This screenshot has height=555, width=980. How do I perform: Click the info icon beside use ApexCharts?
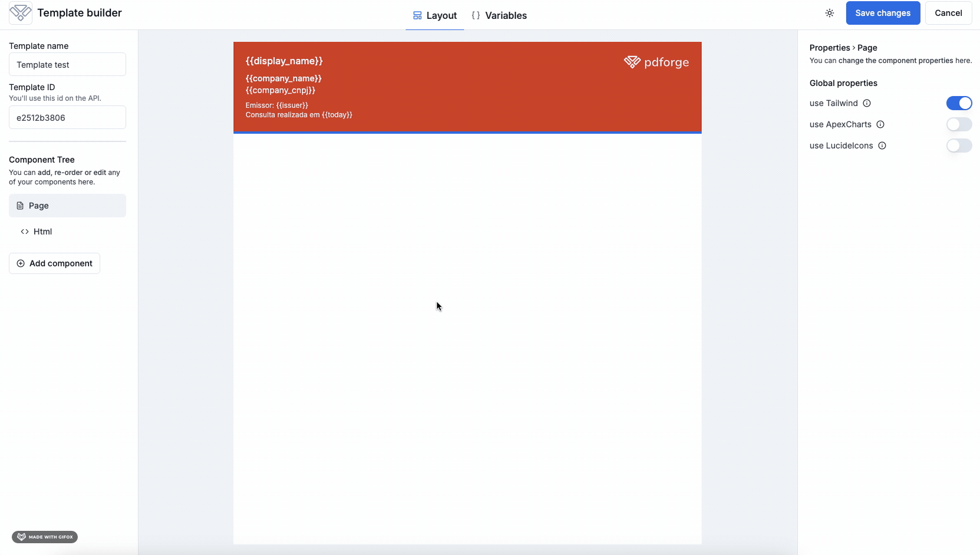[x=880, y=124]
